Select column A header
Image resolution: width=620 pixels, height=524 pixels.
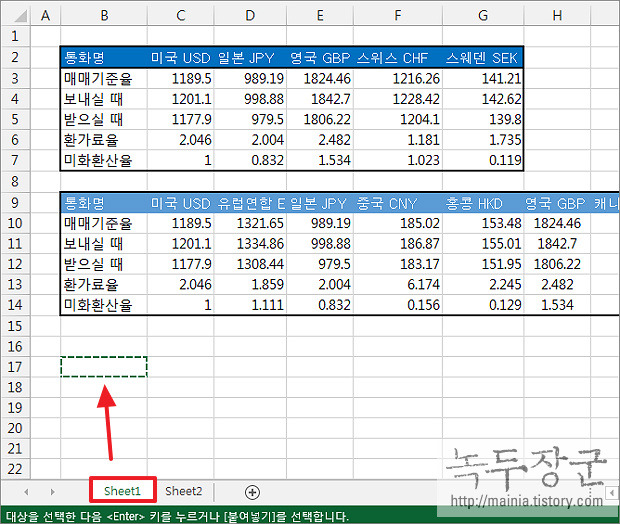(x=45, y=16)
